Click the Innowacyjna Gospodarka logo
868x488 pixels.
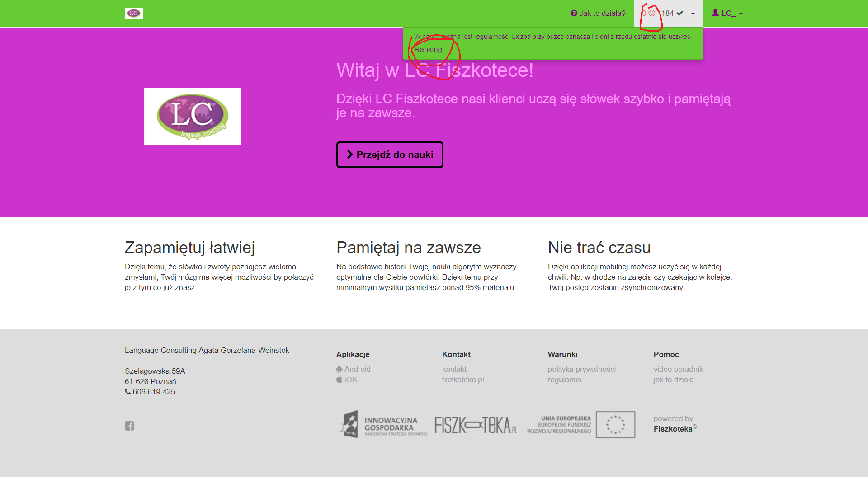(383, 424)
